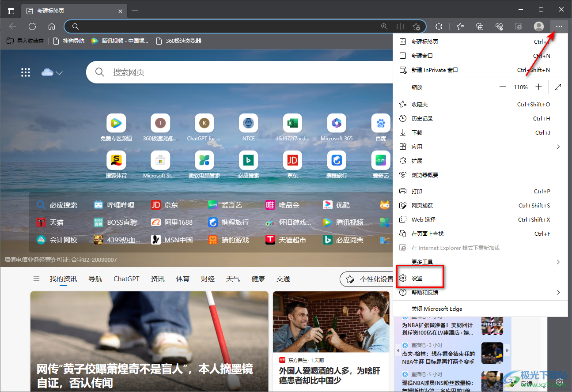Open 历史记录 menu item
The image size is (572, 392).
click(x=480, y=118)
